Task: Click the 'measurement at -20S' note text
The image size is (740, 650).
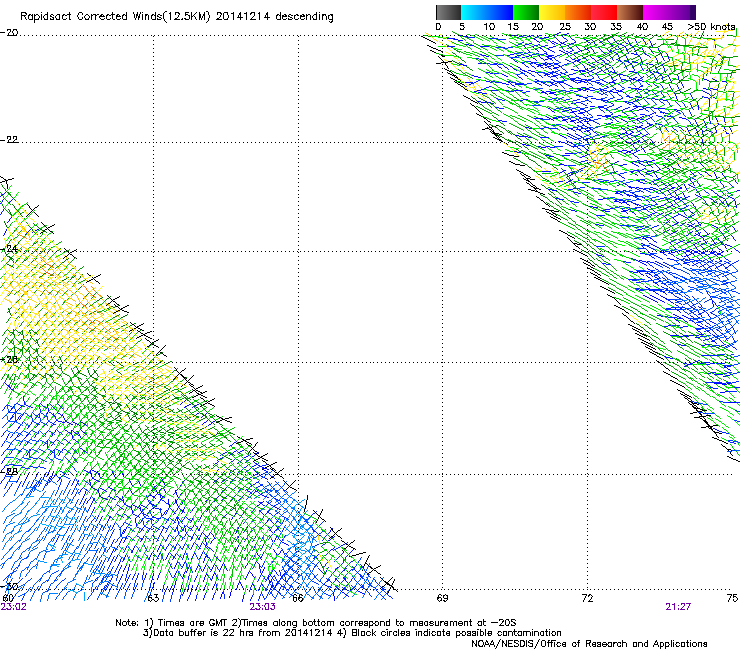Action: pyautogui.click(x=464, y=623)
